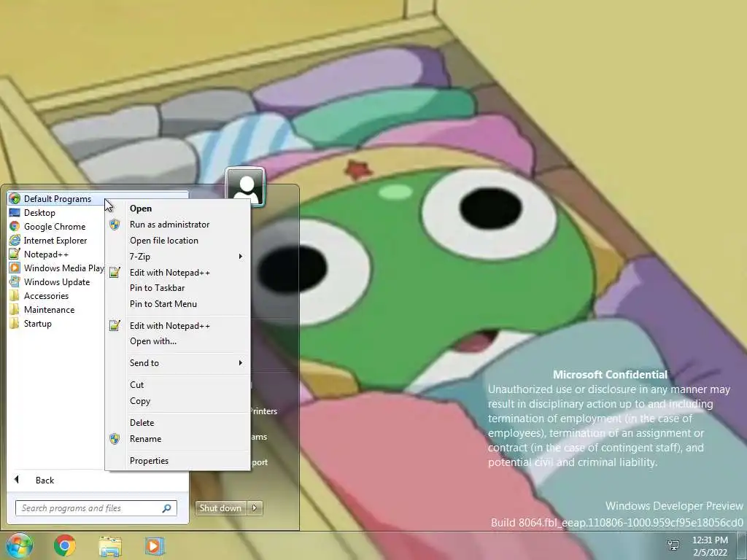The image size is (747, 560).
Task: Click the Start orb on taskbar
Action: [19, 545]
